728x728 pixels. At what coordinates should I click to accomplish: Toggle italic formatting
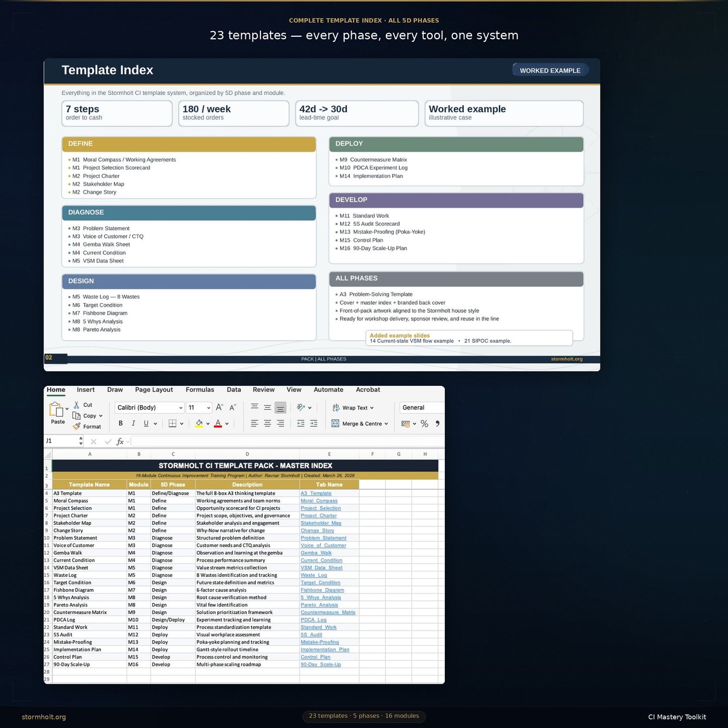point(133,423)
